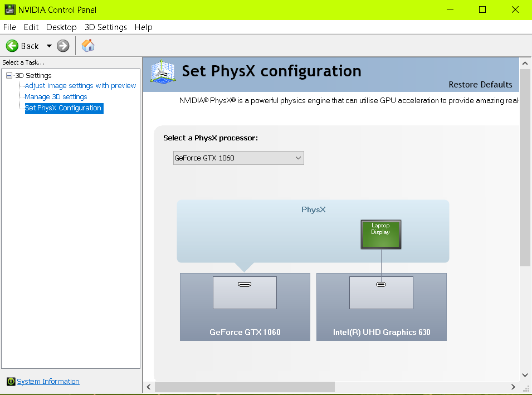Click the vertical scrollbar up arrow
The image size is (532, 395).
point(525,63)
